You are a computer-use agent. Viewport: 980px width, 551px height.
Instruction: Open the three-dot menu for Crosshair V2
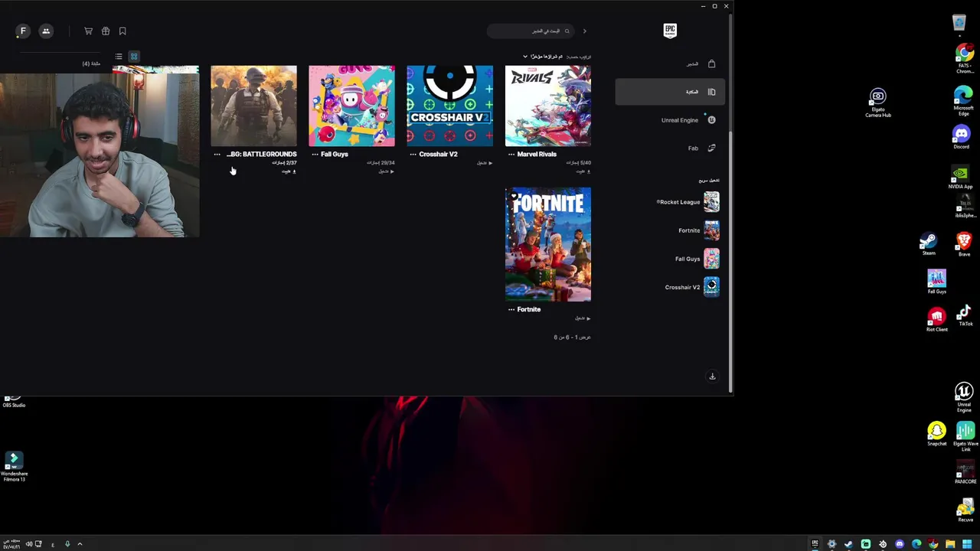click(x=413, y=155)
